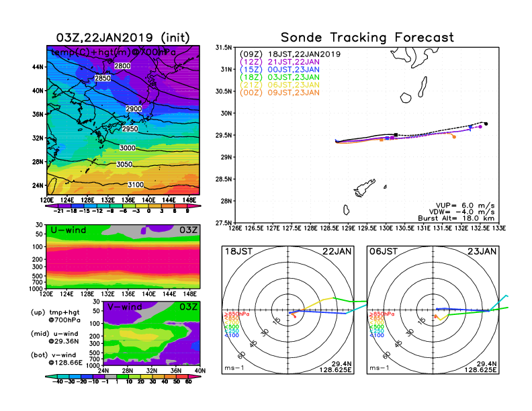Click the "133E" longitude label on tracking map

tap(499, 228)
